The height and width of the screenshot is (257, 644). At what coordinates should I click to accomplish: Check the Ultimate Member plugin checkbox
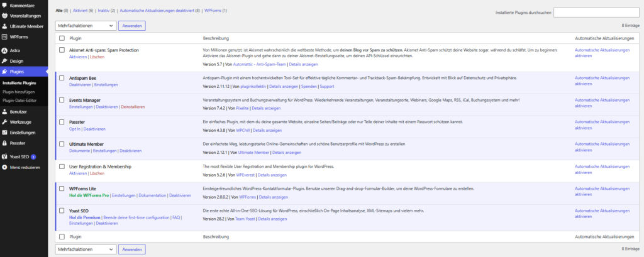62,144
